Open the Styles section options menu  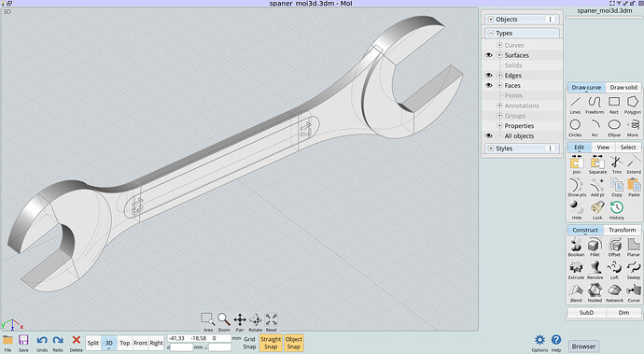pyautogui.click(x=551, y=149)
